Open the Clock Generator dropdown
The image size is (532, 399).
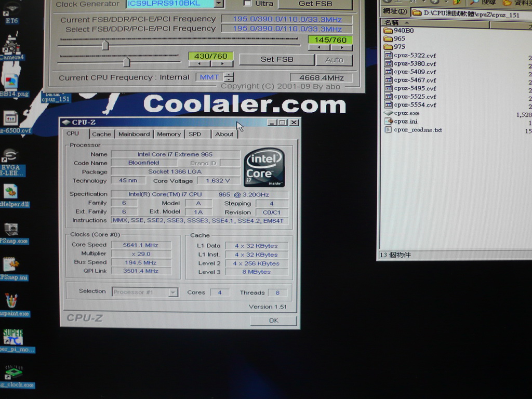(x=219, y=4)
